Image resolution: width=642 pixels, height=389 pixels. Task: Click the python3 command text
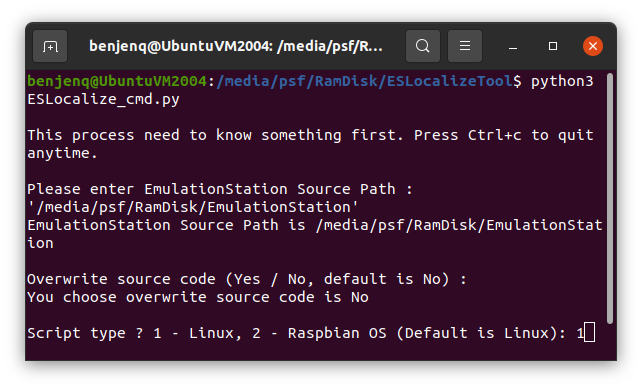(562, 81)
